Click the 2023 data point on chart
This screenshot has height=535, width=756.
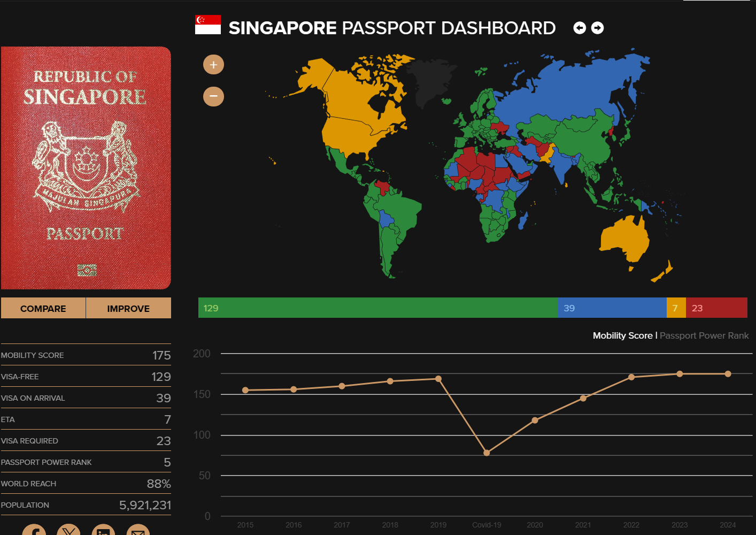pyautogui.click(x=680, y=374)
